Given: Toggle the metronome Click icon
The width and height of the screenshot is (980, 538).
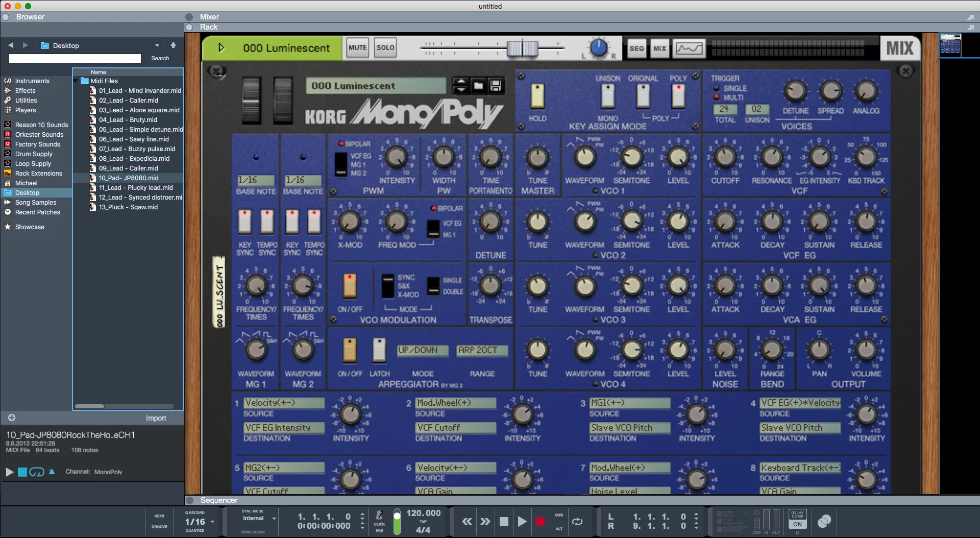Looking at the screenshot, I should pos(380,516).
